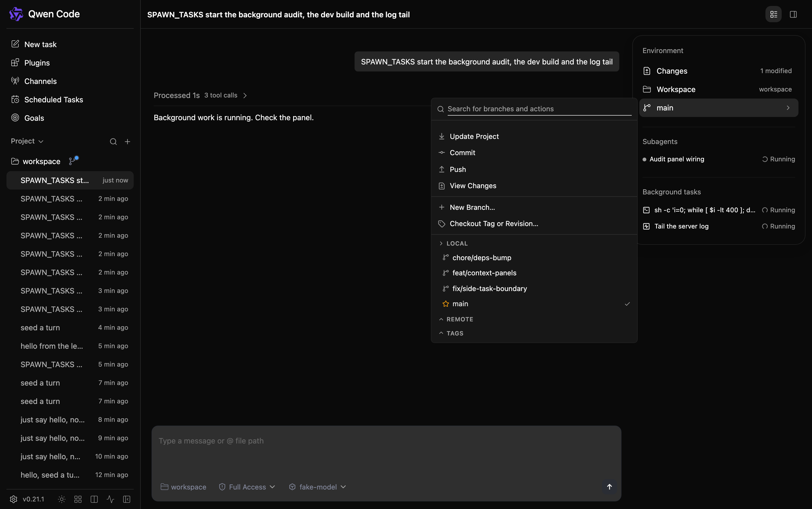Choose Update Project action
The image size is (812, 509).
point(534,136)
